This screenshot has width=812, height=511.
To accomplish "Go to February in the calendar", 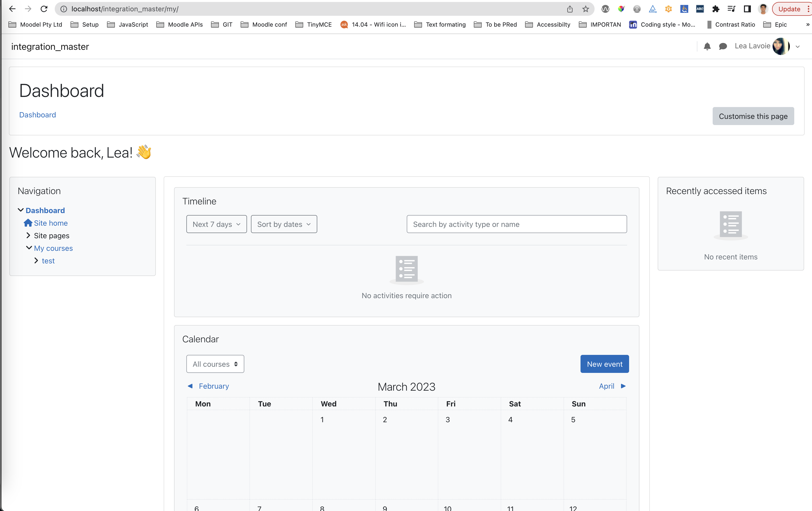I will point(214,386).
